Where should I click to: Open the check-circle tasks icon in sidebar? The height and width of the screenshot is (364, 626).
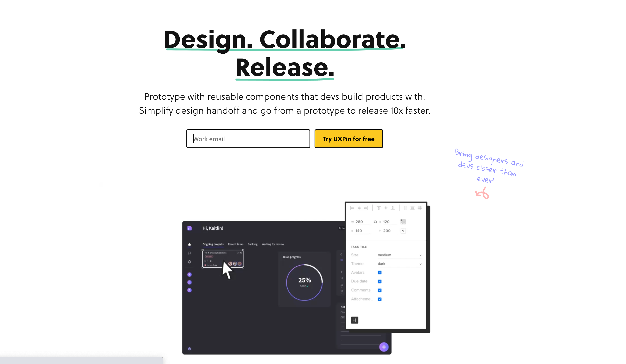(x=189, y=262)
